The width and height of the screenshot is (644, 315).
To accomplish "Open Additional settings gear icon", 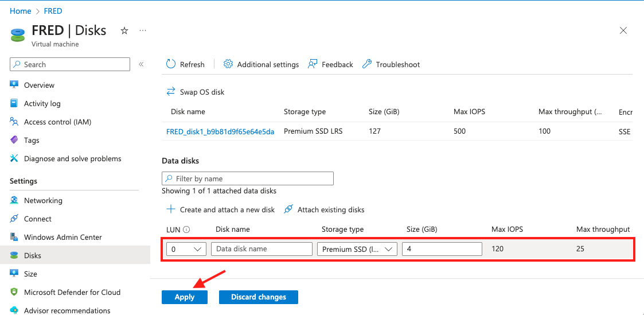I will (228, 64).
